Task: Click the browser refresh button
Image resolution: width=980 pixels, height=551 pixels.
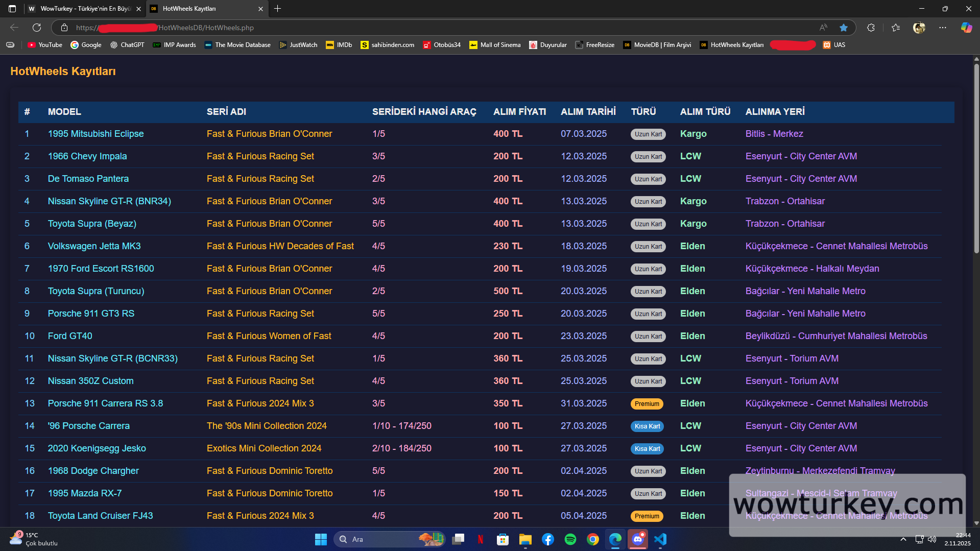Action: click(37, 28)
